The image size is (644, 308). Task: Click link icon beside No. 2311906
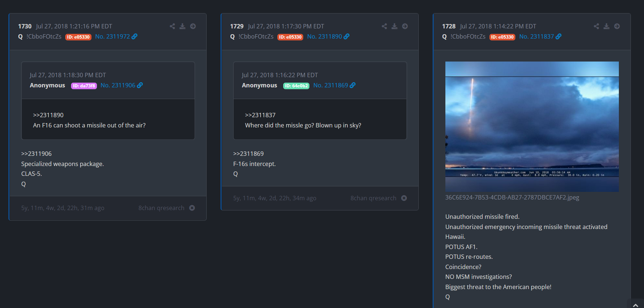click(x=140, y=85)
